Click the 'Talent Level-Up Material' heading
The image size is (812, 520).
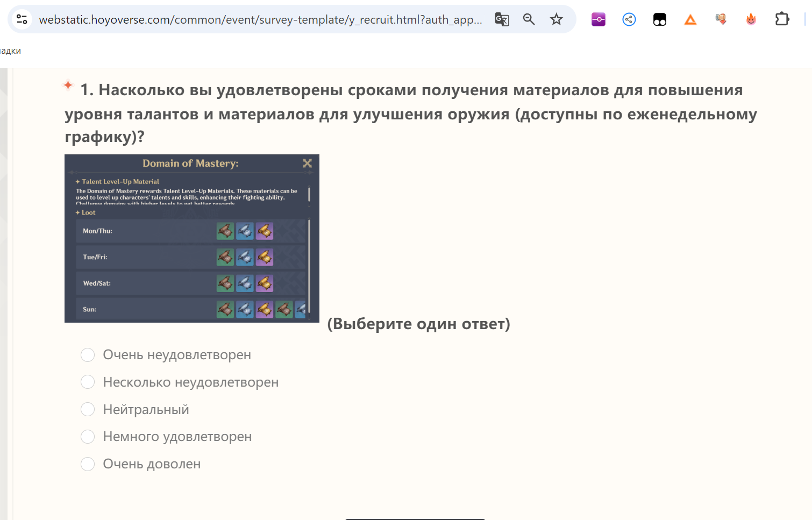(120, 182)
